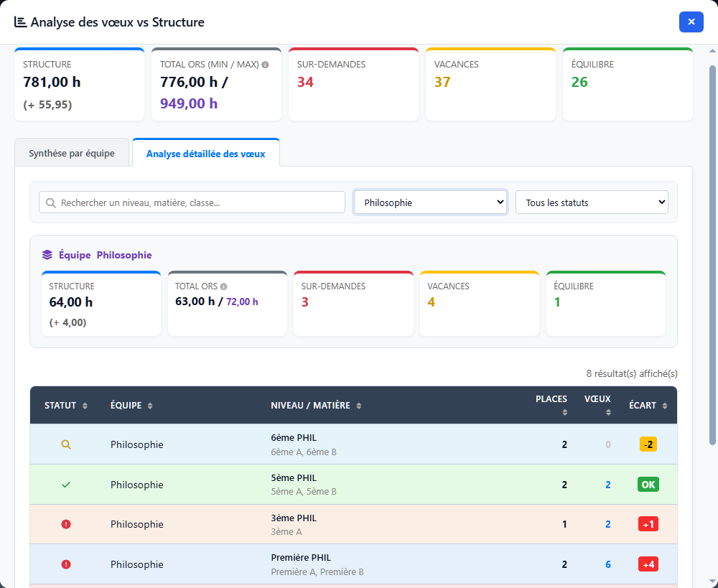The image size is (718, 588).
Task: Click the 'Première A, Première B' classes text
Action: point(317,572)
